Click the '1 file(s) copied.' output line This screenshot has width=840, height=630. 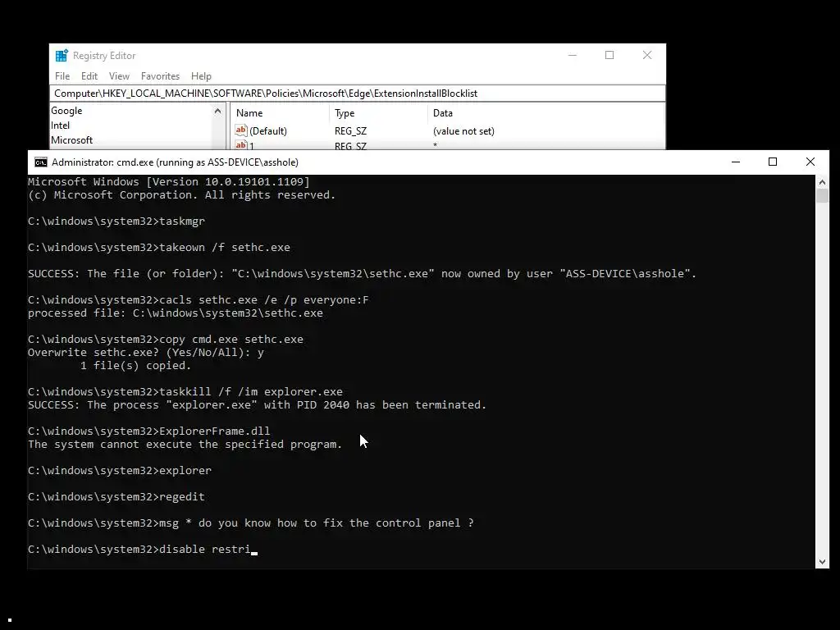135,365
